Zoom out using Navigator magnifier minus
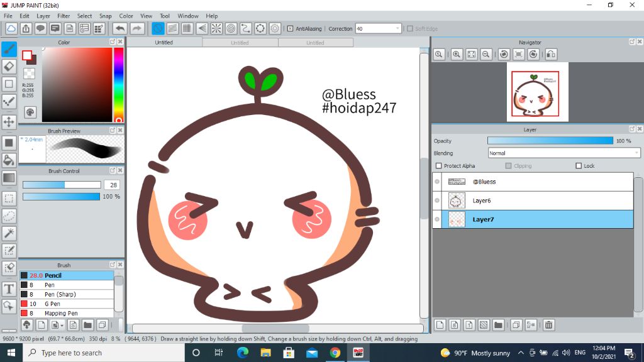 point(486,54)
